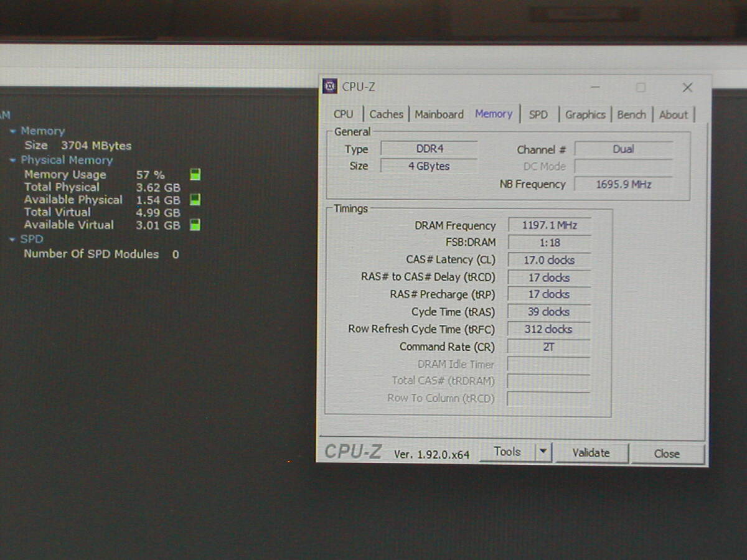Collapse the Physical Memory section
The width and height of the screenshot is (747, 560).
(12, 161)
